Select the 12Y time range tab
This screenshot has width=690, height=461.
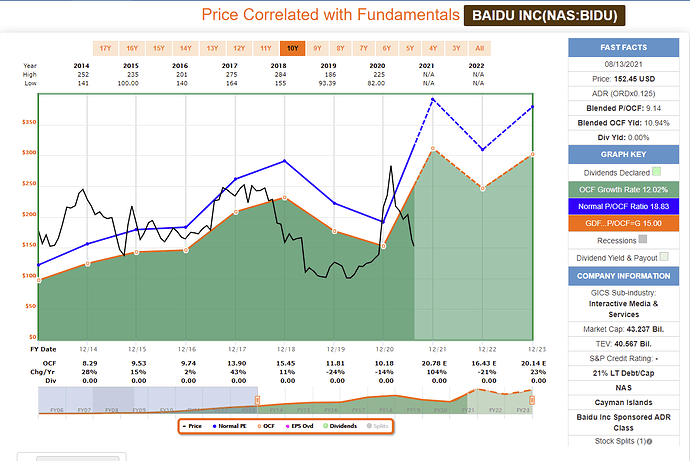coord(239,48)
